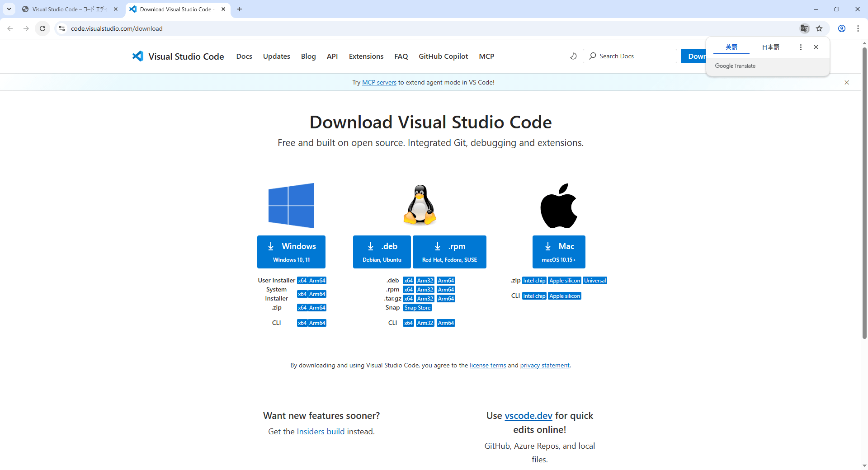Open translate popup more options menu

coord(801,47)
